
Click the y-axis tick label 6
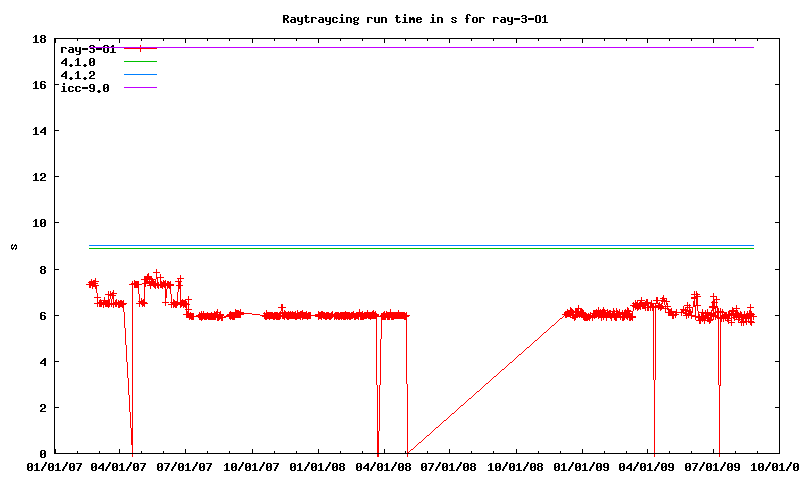[x=42, y=315]
